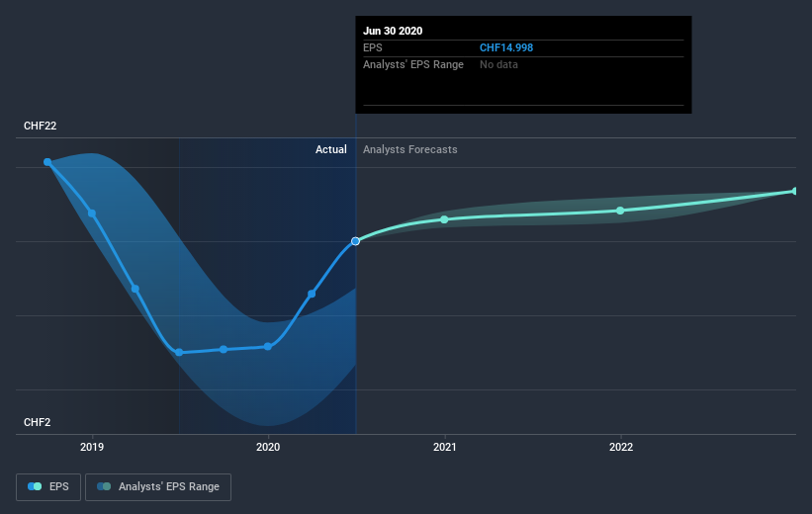Click the 2022 x-axis label
The width and height of the screenshot is (812, 514).
[x=621, y=447]
